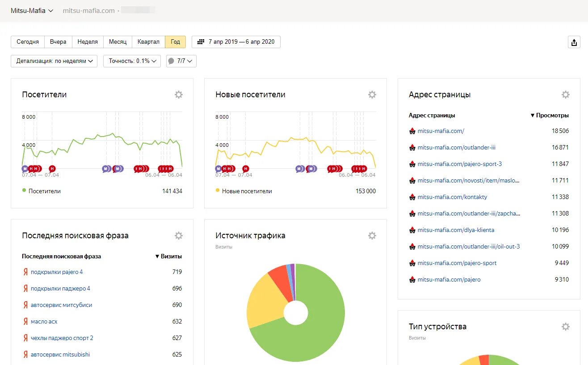Select the Сегодня period tab
Screen dimensions: 588x365
pyautogui.click(x=28, y=42)
